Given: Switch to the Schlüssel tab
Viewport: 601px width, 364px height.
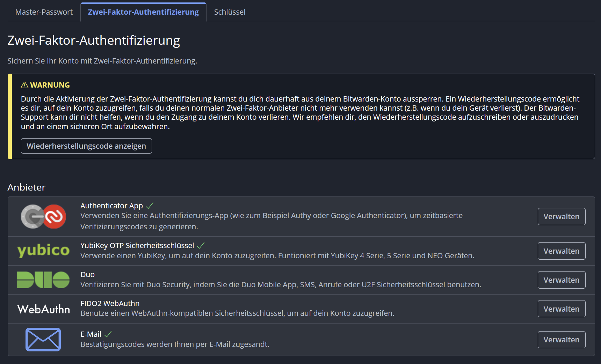Looking at the screenshot, I should tap(230, 12).
